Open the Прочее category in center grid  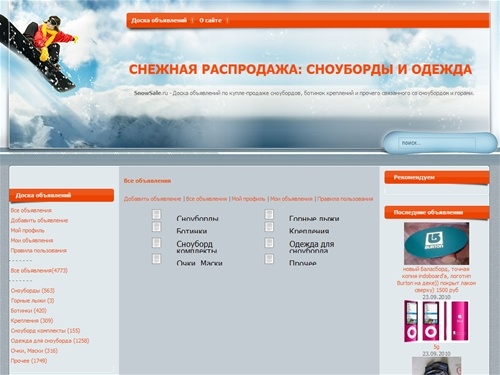tap(303, 263)
